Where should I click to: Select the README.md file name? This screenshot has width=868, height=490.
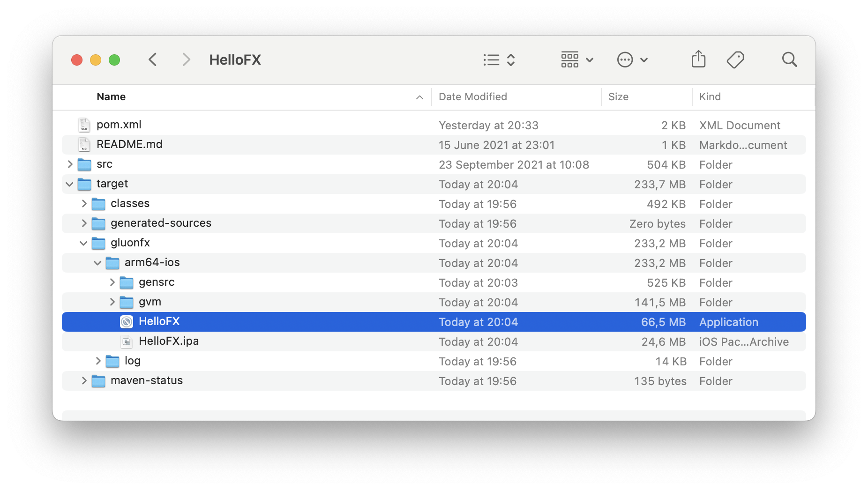click(x=129, y=144)
